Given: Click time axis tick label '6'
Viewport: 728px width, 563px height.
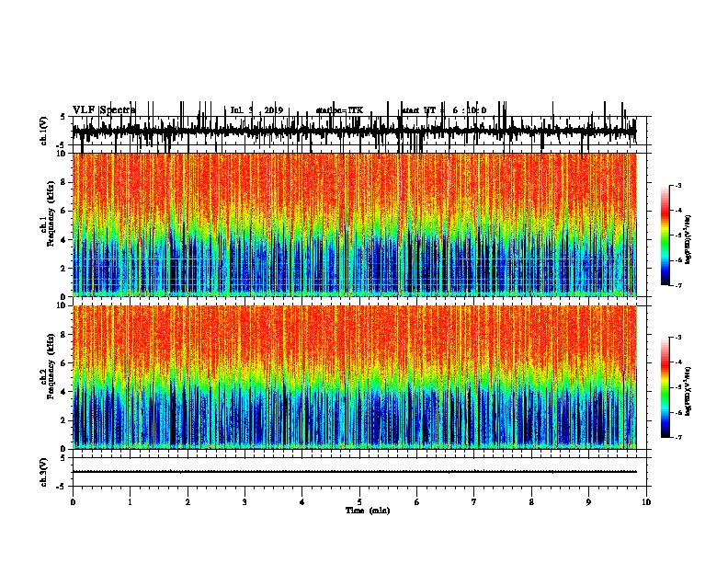Looking at the screenshot, I should tap(417, 502).
